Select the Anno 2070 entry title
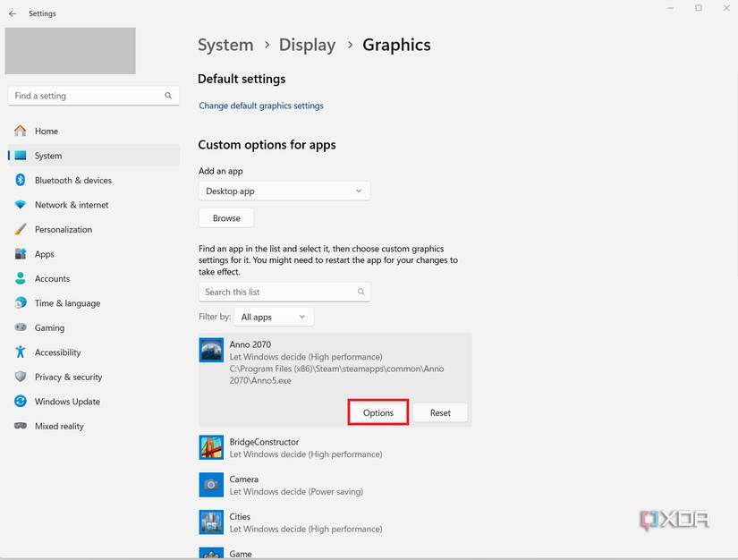 click(250, 344)
